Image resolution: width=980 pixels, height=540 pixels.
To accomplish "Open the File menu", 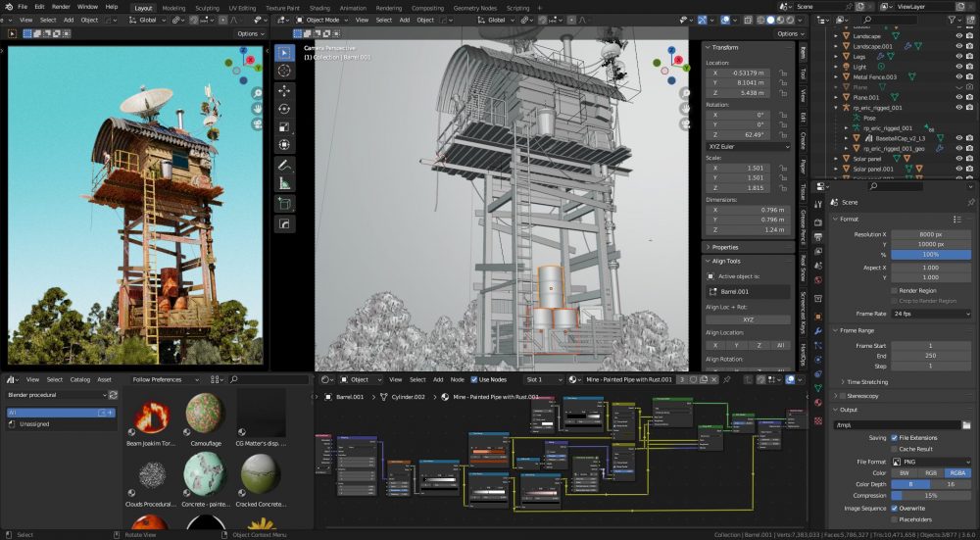I will click(x=23, y=7).
